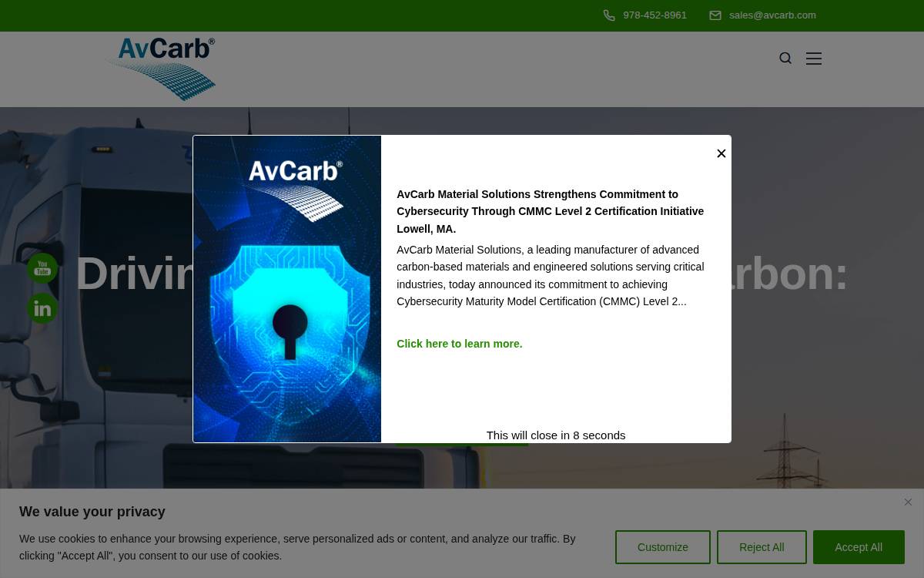
Task: Click the AvCarb Material Solutions summary paragraph
Action: coord(551,276)
